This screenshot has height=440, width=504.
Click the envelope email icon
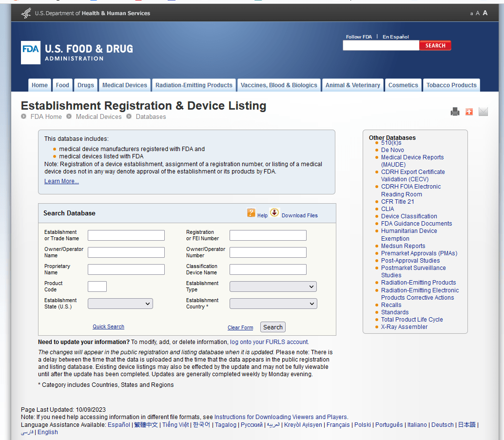pos(483,112)
